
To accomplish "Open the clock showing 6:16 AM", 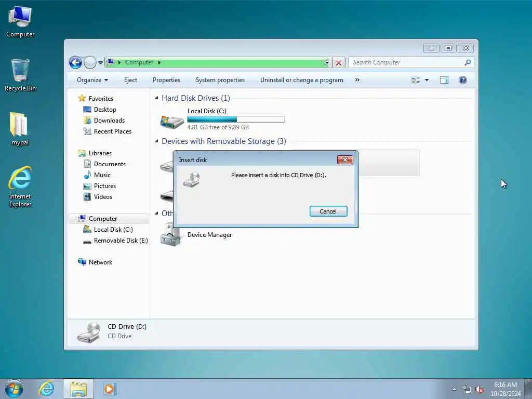I will (x=506, y=389).
